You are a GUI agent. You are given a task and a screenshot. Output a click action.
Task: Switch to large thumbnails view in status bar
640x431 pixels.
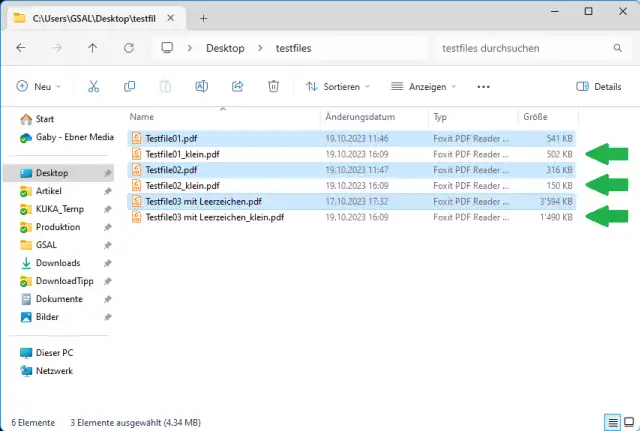click(627, 421)
